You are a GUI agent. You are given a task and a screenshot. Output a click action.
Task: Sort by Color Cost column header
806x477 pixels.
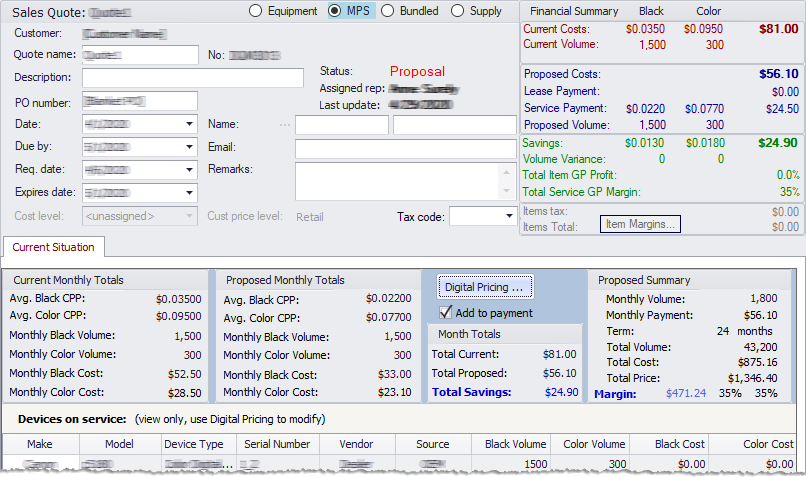(x=753, y=444)
